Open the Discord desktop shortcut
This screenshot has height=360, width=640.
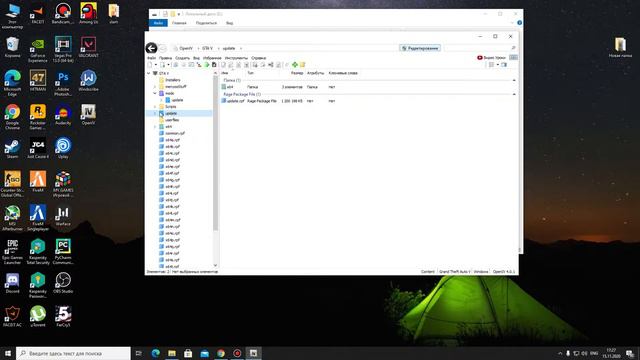tap(12, 283)
